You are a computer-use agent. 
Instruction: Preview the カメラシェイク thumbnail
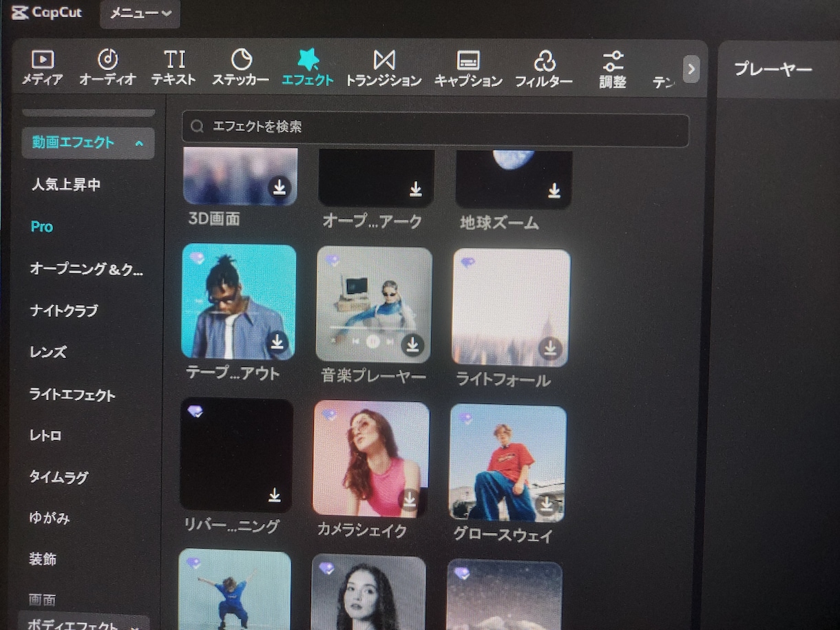(371, 459)
